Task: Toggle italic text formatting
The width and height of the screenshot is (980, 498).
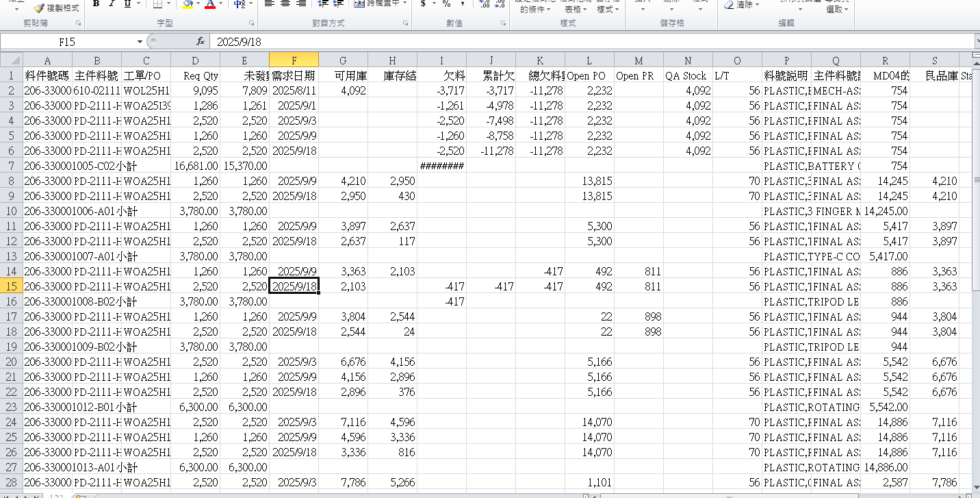Action: pos(112,4)
